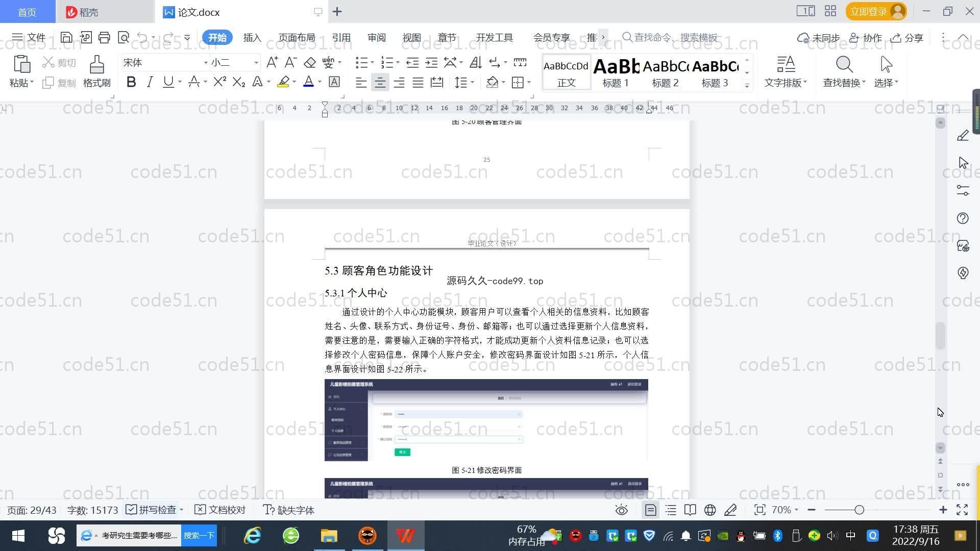Expand bullet list dropdown arrow
The width and height of the screenshot is (980, 551).
pyautogui.click(x=372, y=63)
